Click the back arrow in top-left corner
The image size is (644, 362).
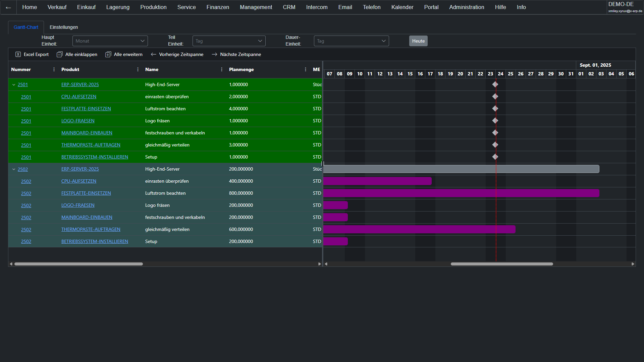(8, 7)
